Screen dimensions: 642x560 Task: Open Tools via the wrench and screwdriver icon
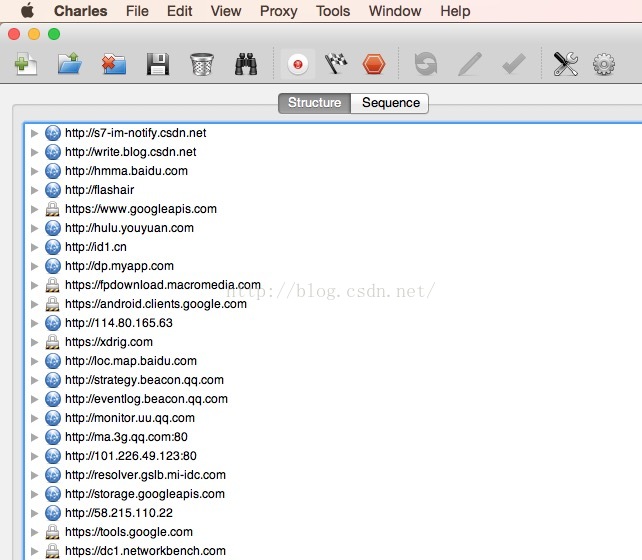click(x=565, y=64)
